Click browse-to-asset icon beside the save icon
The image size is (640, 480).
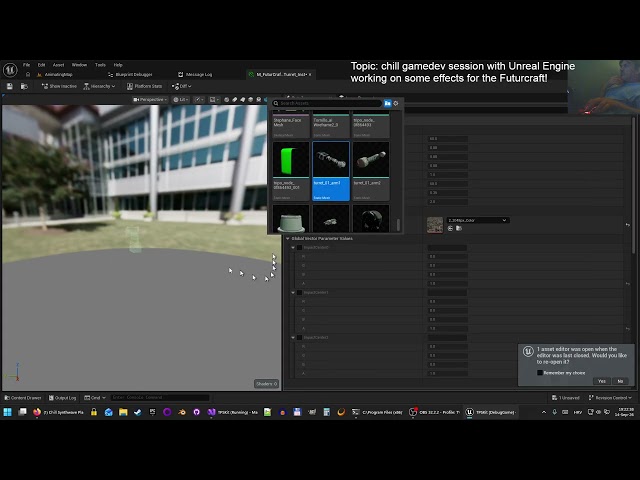tap(24, 86)
